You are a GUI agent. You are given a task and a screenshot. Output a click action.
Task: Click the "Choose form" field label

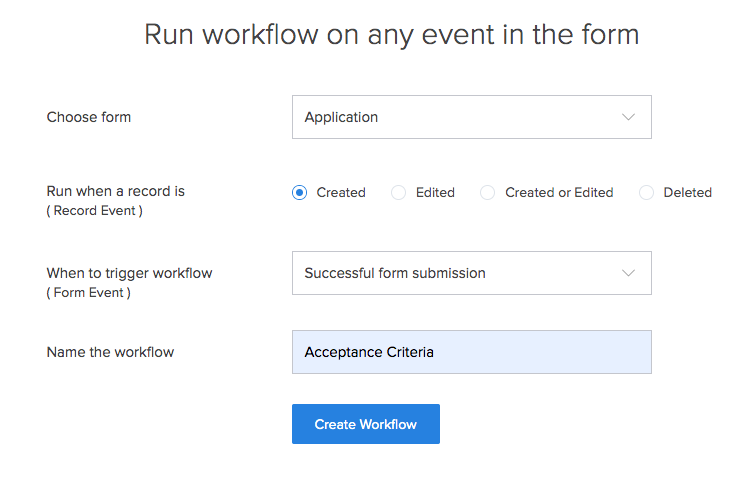coord(89,117)
